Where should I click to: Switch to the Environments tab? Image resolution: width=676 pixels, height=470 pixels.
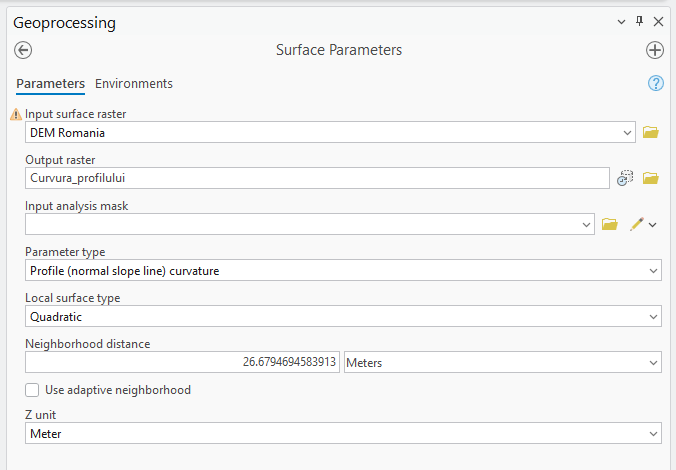(x=134, y=84)
